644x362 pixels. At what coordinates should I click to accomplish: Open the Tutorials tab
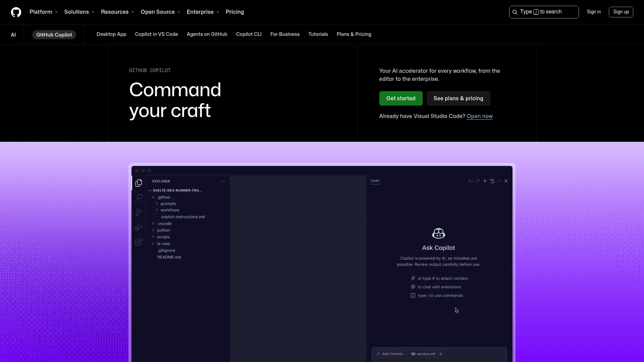[x=318, y=34]
